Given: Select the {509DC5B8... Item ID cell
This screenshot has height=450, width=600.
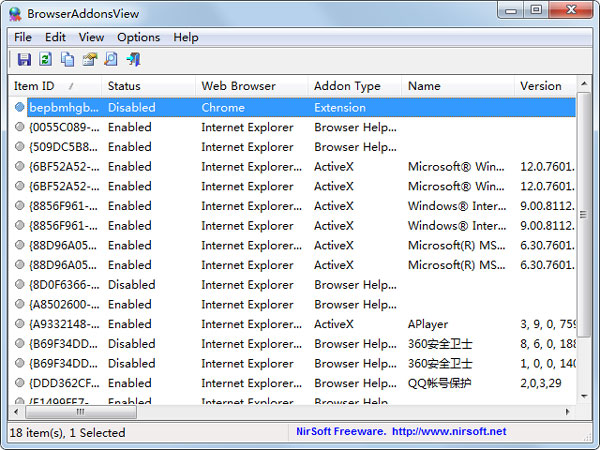Looking at the screenshot, I should coord(64,147).
